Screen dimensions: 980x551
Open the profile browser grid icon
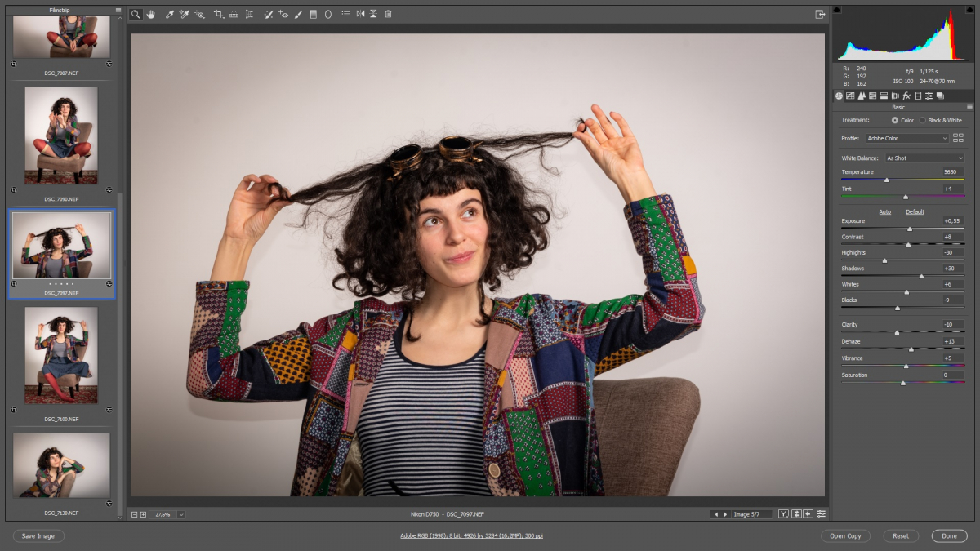click(958, 138)
